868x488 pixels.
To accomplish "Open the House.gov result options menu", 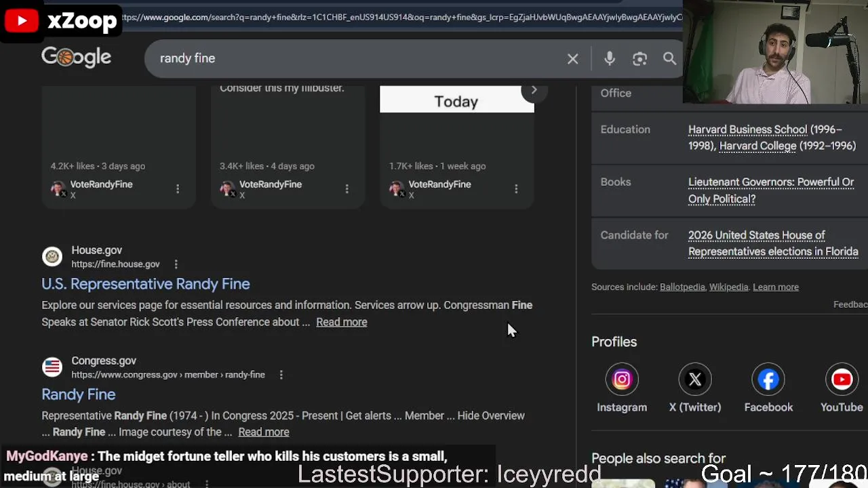I will click(176, 264).
